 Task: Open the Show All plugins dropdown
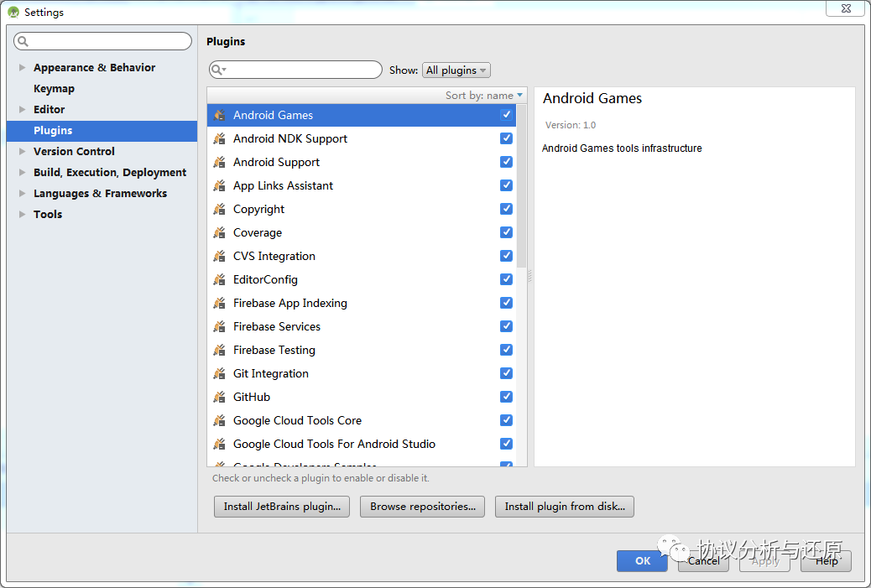point(456,70)
